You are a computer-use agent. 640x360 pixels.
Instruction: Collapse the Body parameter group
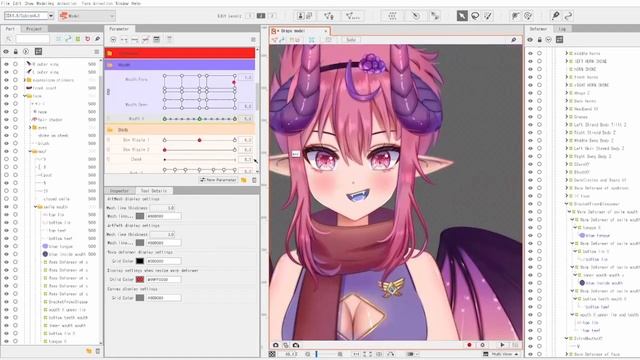(x=110, y=130)
